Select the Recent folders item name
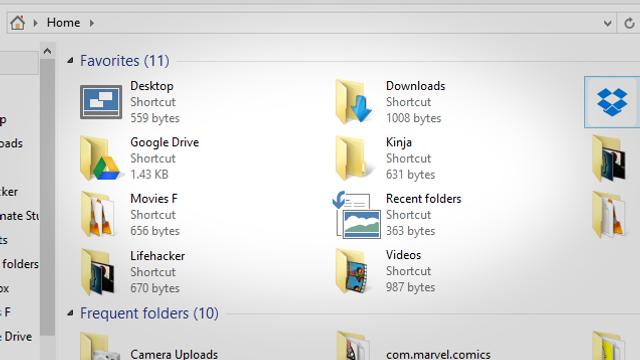Image resolution: width=640 pixels, height=360 pixels. (x=424, y=199)
